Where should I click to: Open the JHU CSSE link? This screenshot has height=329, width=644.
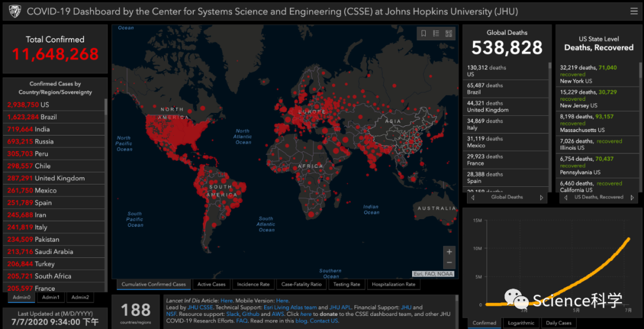click(200, 307)
